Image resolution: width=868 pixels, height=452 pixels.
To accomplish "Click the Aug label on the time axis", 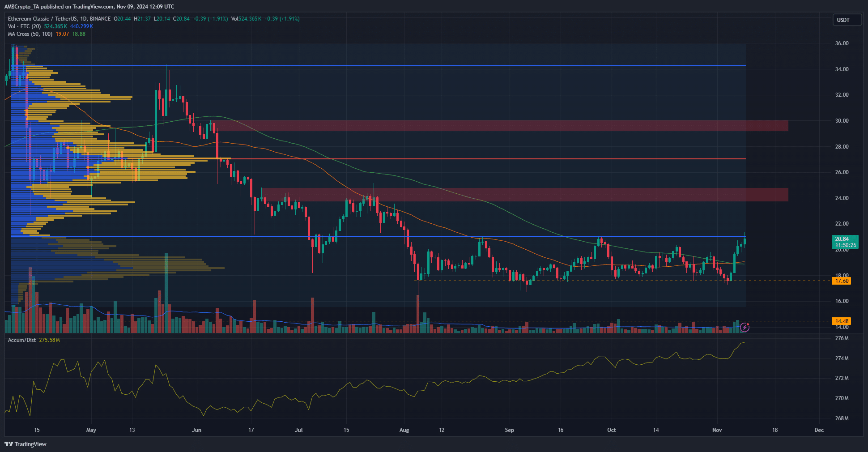I will click(404, 430).
